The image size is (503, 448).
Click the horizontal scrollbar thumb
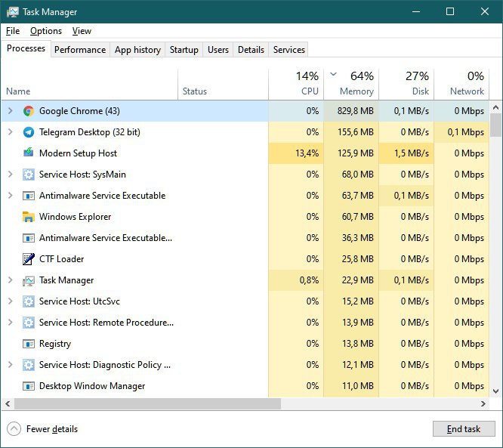pyautogui.click(x=147, y=403)
